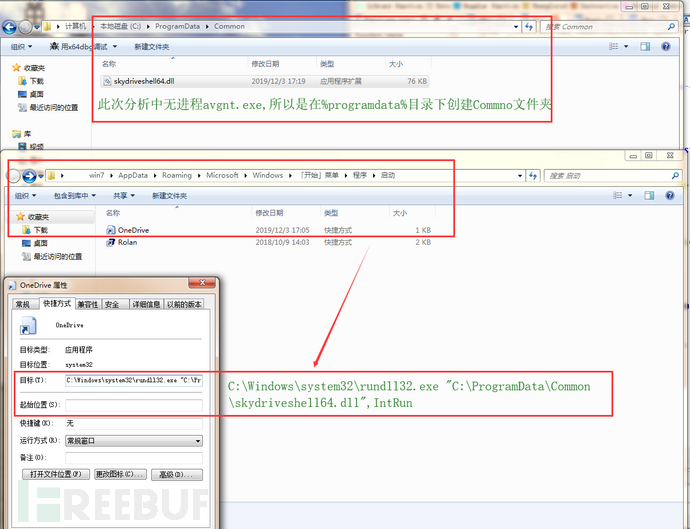Viewport: 690px width, 529px height.
Task: Click 搜索 启动 search box
Action: [x=613, y=176]
